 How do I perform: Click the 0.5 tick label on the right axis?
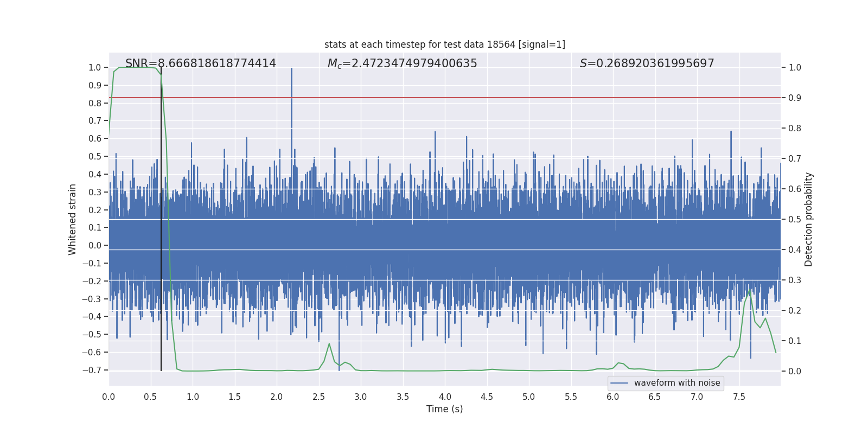[x=795, y=220]
